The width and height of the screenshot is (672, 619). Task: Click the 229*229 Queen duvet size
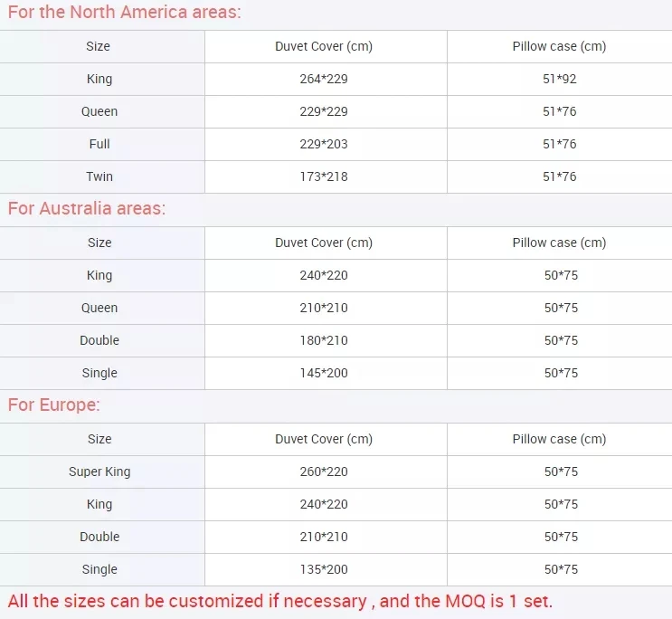point(324,111)
